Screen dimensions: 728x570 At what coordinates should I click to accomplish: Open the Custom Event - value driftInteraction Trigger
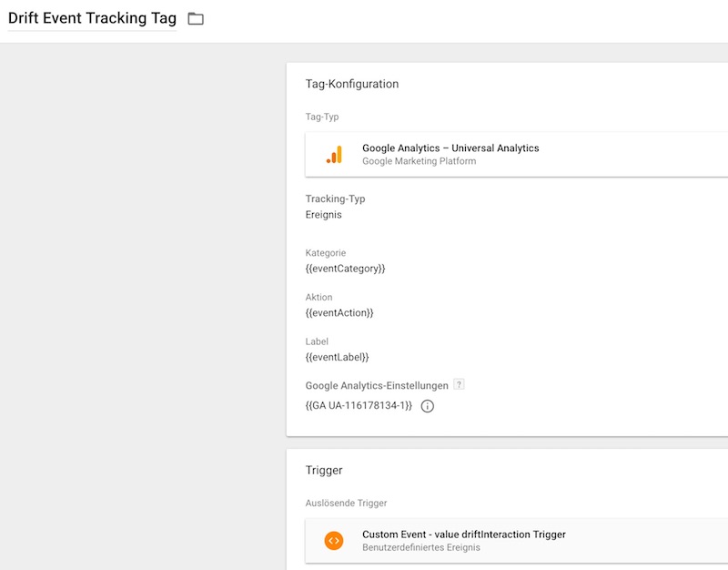pos(464,534)
